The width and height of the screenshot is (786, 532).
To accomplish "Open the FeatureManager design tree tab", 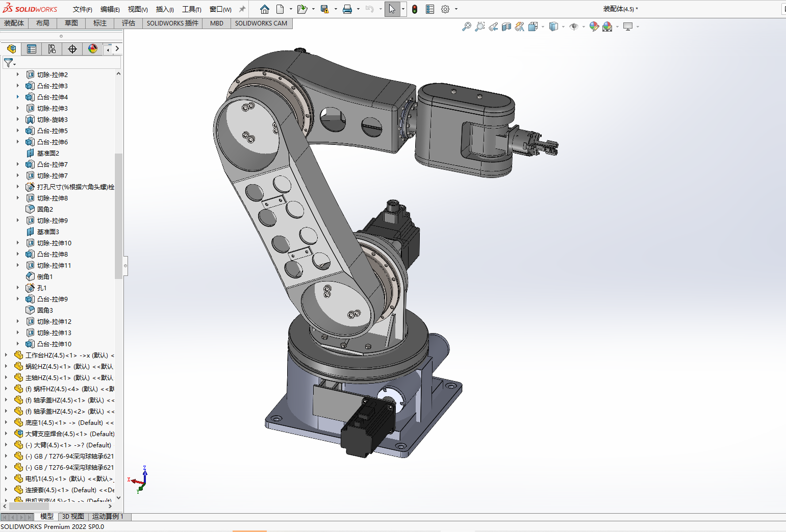I will 11,49.
